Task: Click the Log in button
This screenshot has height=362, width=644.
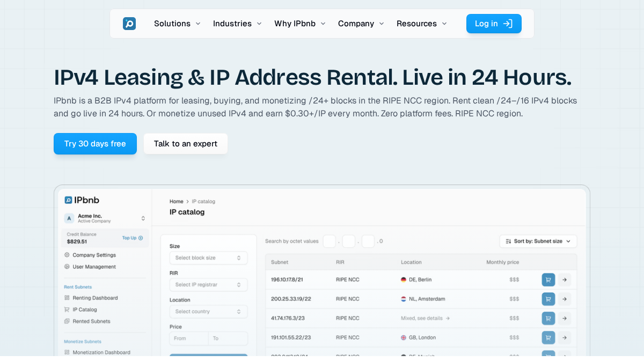Action: pyautogui.click(x=494, y=24)
